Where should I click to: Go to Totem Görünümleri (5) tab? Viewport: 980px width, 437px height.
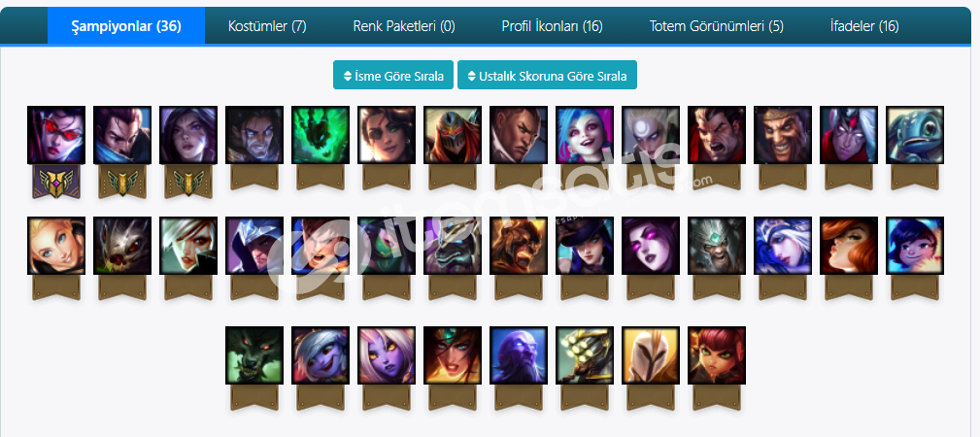tap(716, 25)
